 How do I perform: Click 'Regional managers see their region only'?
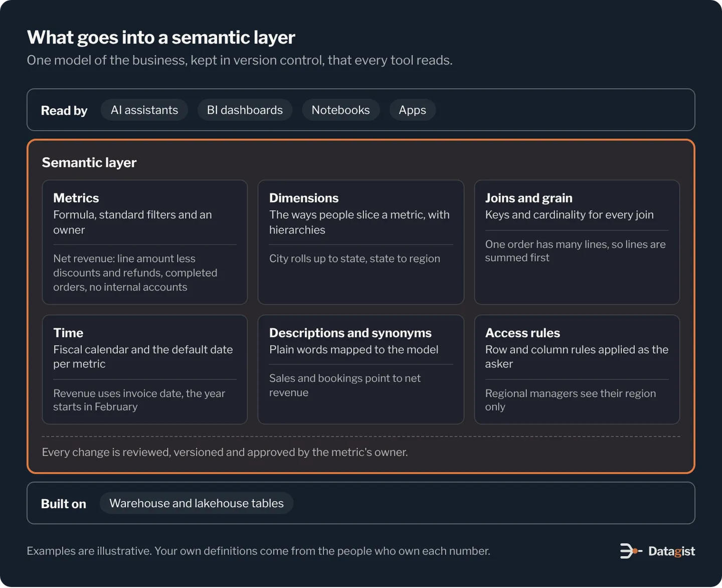click(570, 400)
